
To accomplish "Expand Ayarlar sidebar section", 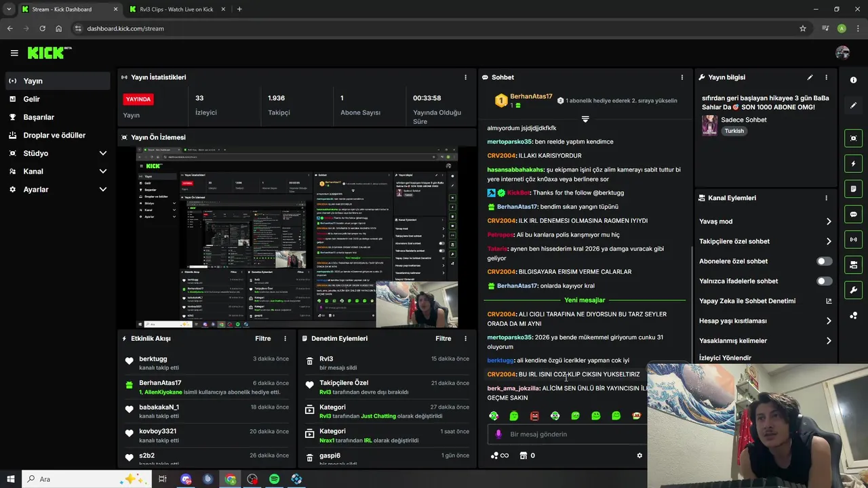I will coord(103,190).
